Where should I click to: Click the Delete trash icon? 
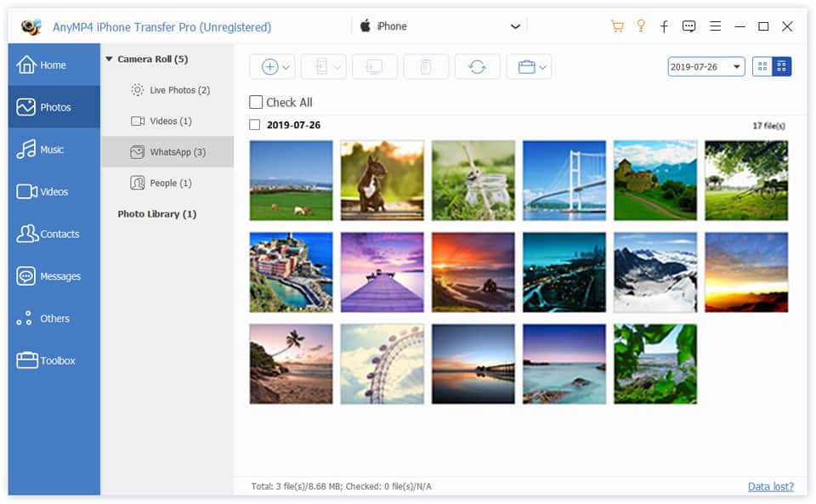pyautogui.click(x=426, y=67)
